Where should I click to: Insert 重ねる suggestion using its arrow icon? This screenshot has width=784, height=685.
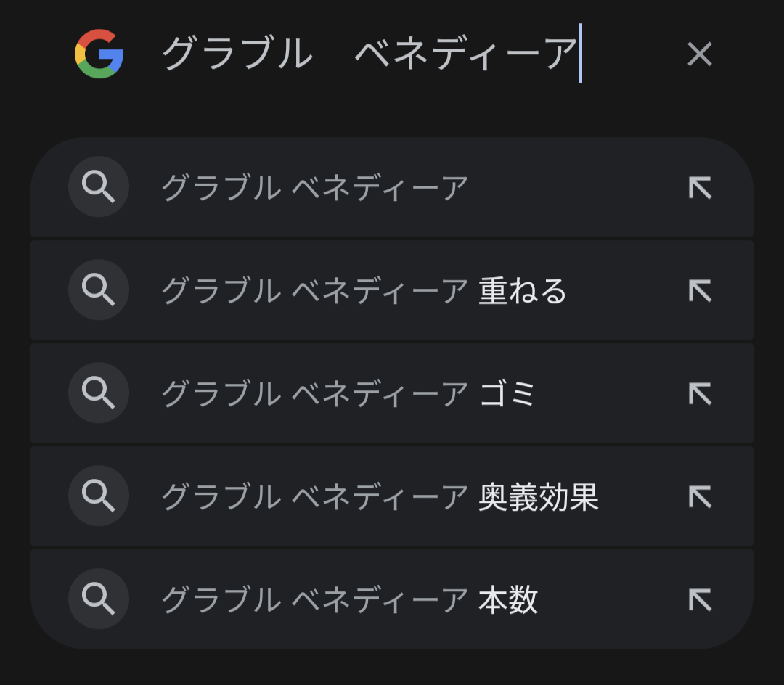pyautogui.click(x=699, y=291)
